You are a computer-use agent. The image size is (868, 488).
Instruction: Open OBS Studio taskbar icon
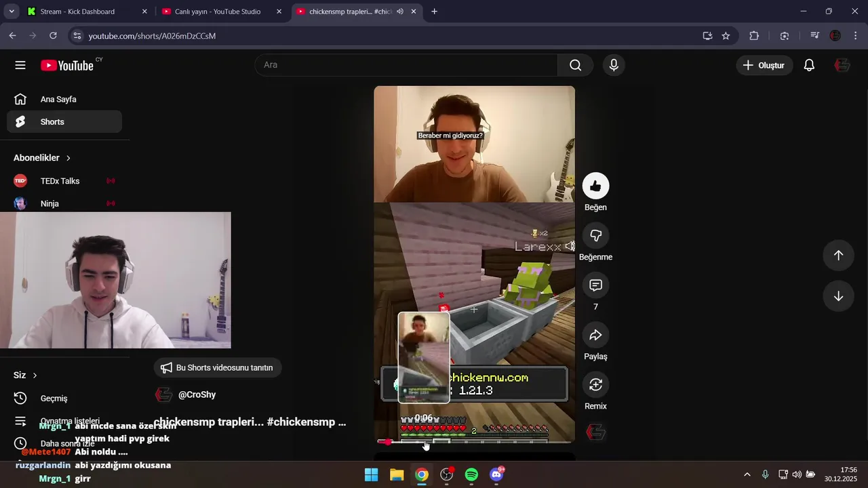coord(447,474)
